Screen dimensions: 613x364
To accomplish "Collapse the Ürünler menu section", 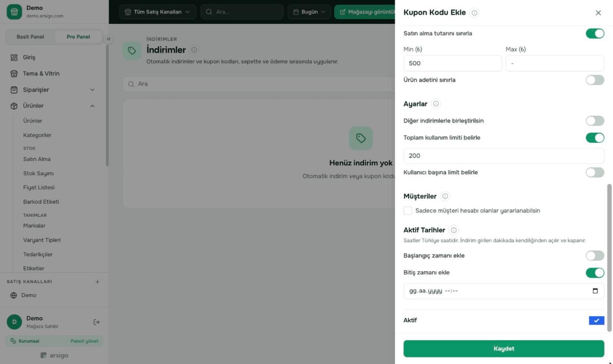I will click(x=54, y=106).
